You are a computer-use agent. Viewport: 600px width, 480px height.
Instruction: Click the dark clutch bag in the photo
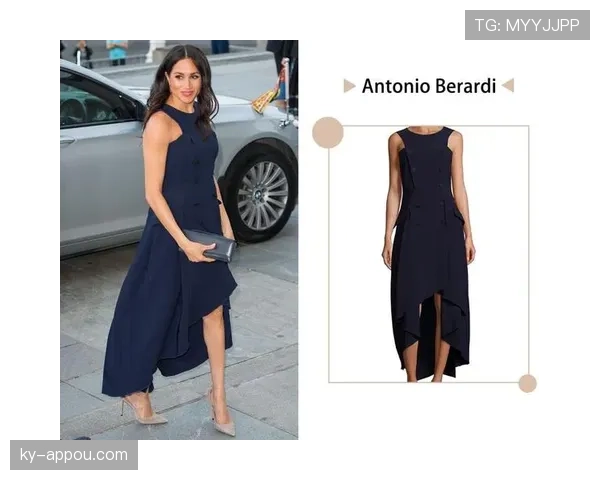point(209,245)
